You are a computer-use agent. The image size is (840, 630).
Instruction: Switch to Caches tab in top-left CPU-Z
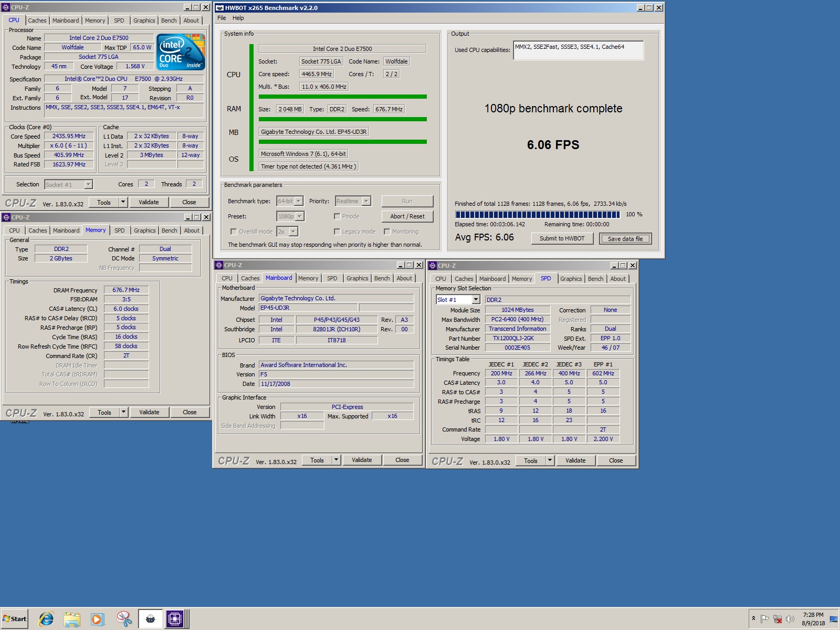[x=37, y=20]
